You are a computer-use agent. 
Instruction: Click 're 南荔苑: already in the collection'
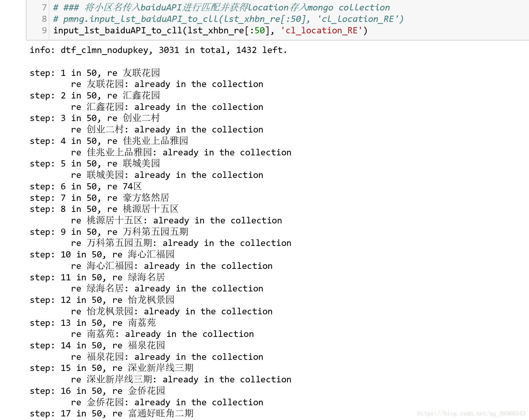point(163,334)
